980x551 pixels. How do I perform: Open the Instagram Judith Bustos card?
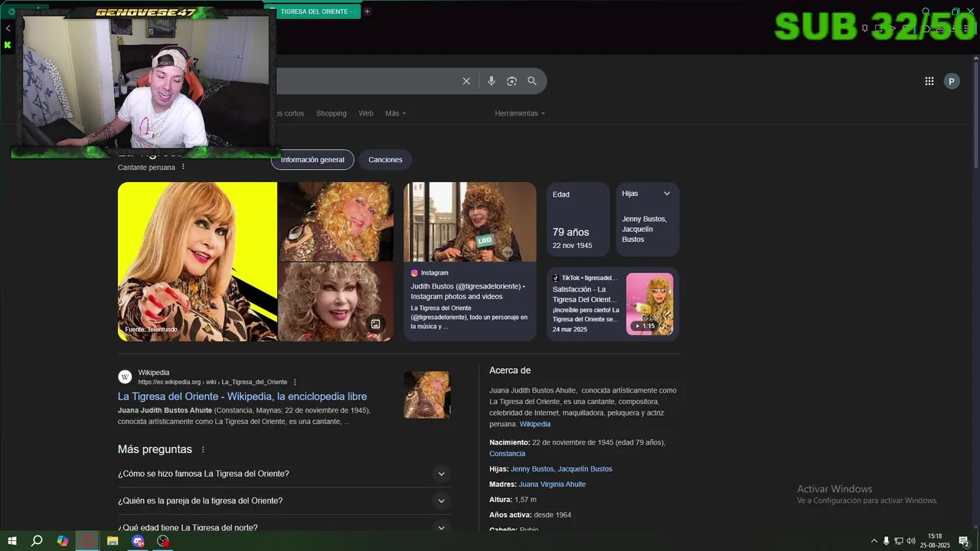470,262
